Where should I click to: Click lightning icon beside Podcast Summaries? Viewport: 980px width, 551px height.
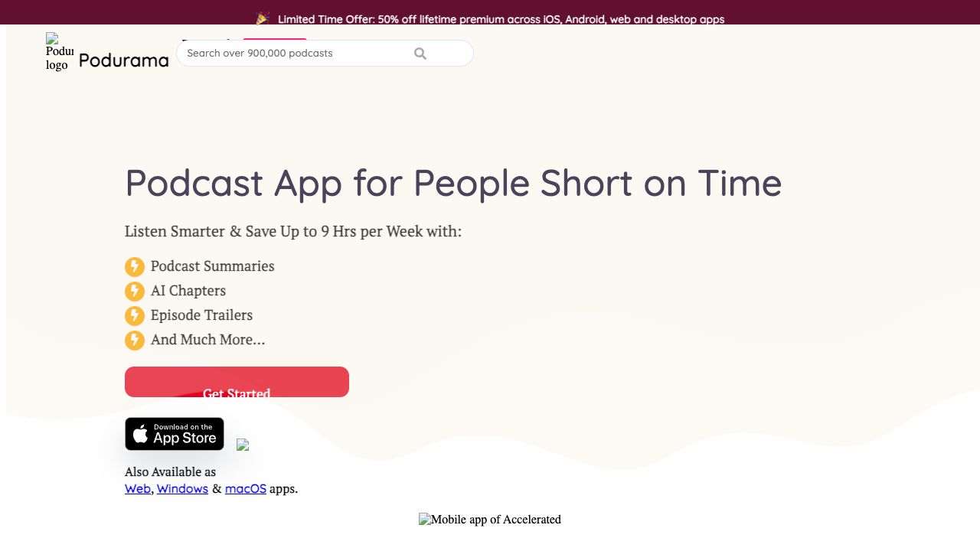(135, 267)
